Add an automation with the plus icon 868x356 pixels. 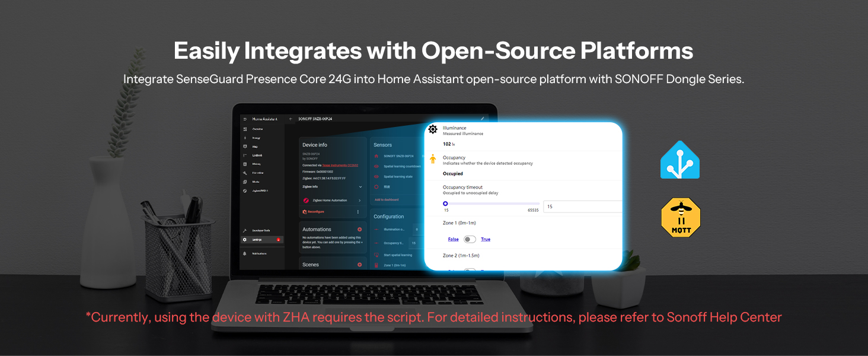[359, 229]
